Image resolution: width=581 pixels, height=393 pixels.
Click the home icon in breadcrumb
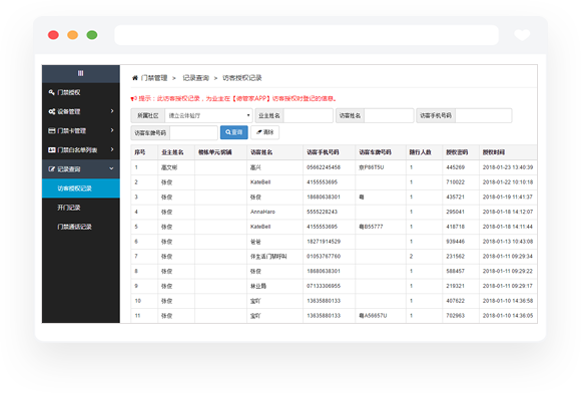(x=135, y=78)
